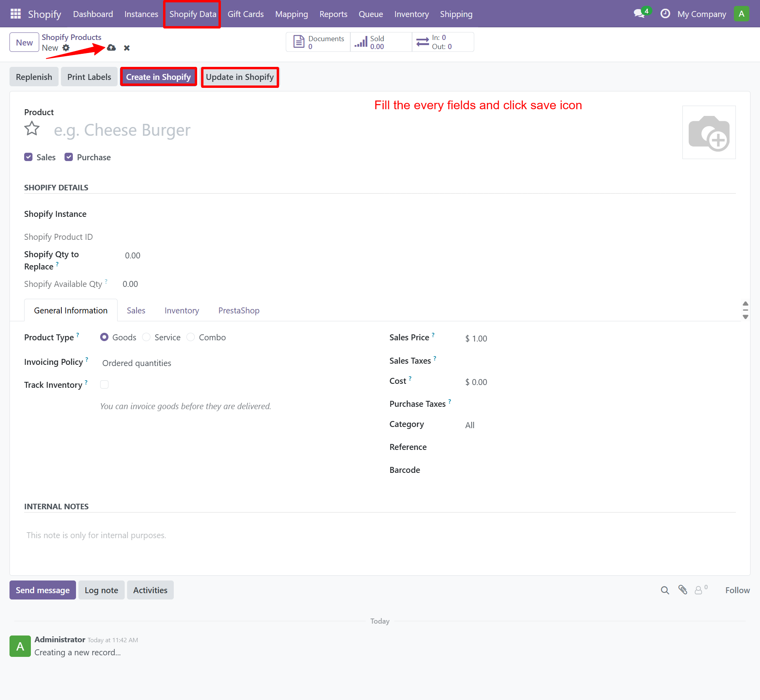Change Category from All

coord(469,425)
